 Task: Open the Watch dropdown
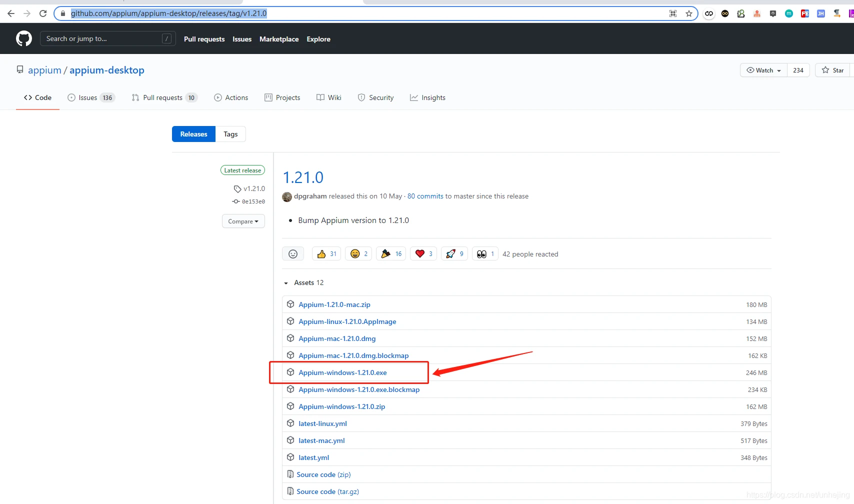pos(763,70)
